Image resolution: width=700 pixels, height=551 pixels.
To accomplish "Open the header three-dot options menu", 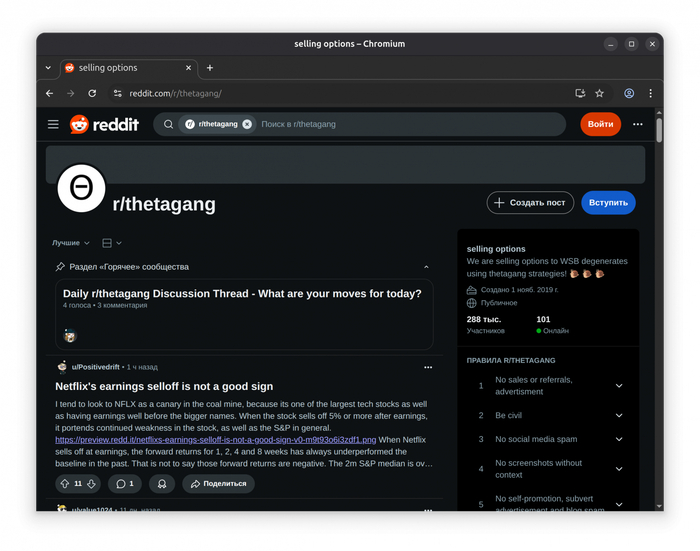I will click(x=637, y=124).
